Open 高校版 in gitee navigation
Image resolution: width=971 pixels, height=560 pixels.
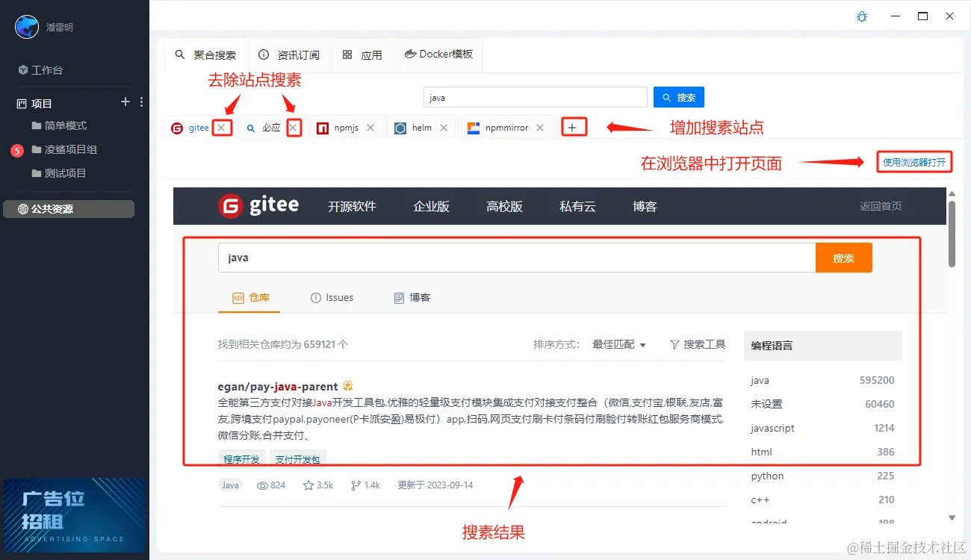coord(505,207)
